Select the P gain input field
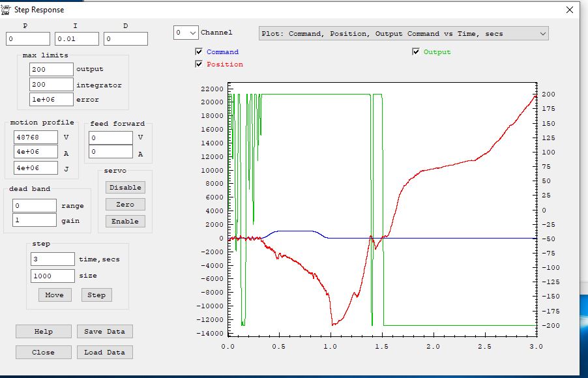 28,39
